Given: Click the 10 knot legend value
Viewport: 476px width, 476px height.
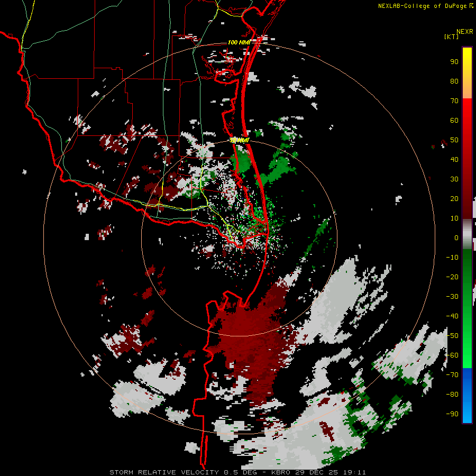Looking at the screenshot, I should click(x=454, y=218).
